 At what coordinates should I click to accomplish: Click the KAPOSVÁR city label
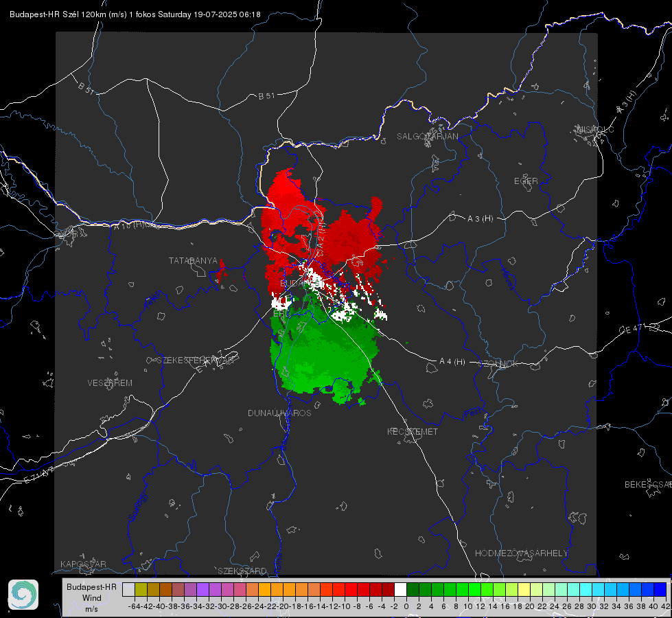83,564
